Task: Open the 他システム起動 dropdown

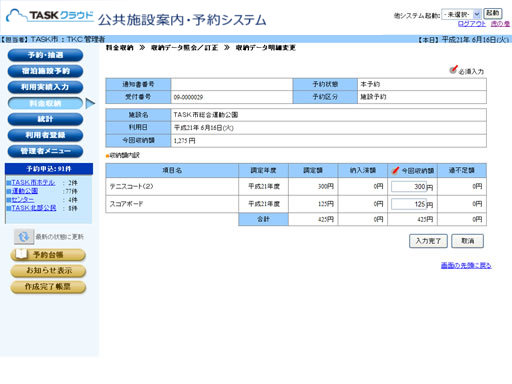Action: tap(461, 14)
